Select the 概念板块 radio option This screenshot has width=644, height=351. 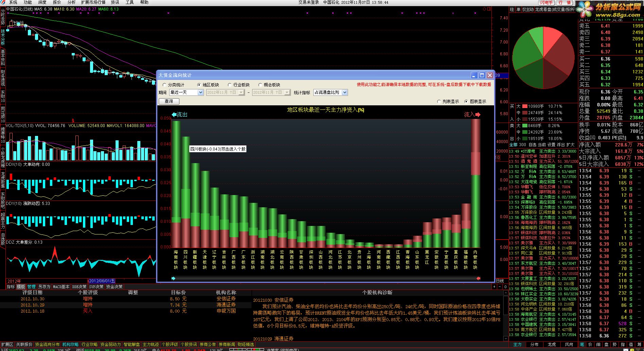tap(269, 85)
